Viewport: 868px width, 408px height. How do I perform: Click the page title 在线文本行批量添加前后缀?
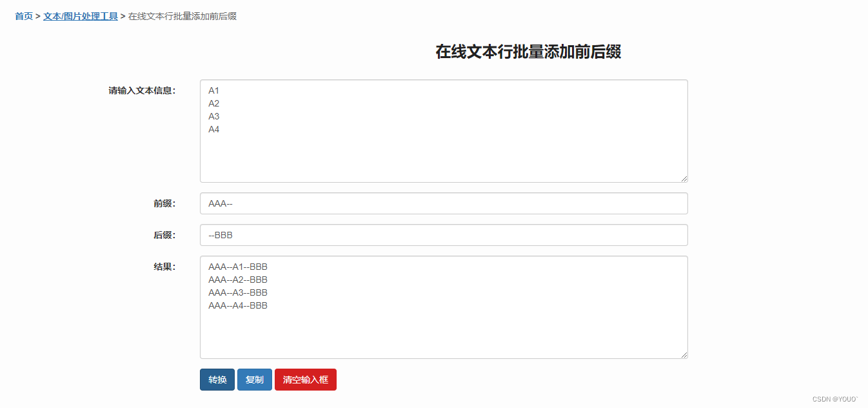[528, 52]
